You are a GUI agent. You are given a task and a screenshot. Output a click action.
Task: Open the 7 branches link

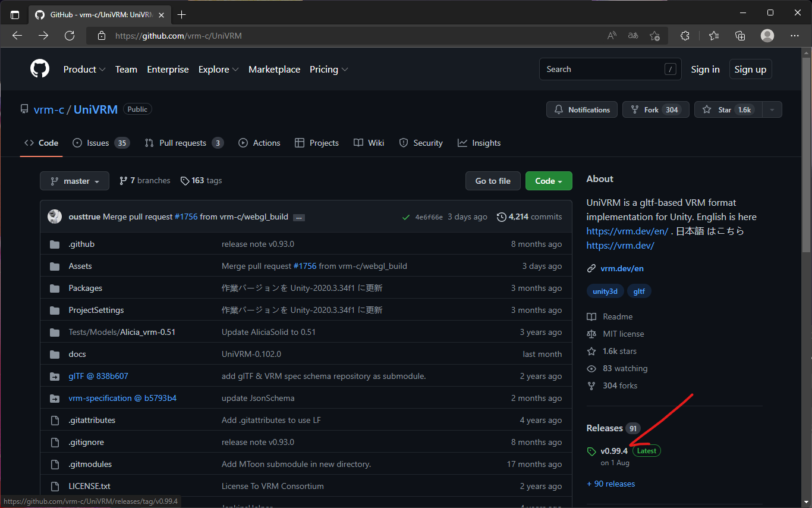point(144,180)
